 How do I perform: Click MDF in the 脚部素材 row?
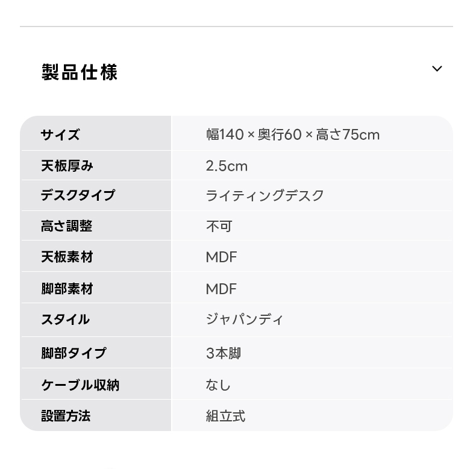(x=221, y=289)
